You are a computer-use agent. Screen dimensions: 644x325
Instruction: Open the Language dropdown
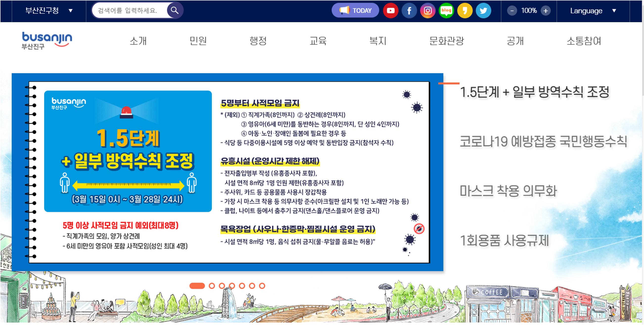pyautogui.click(x=593, y=11)
